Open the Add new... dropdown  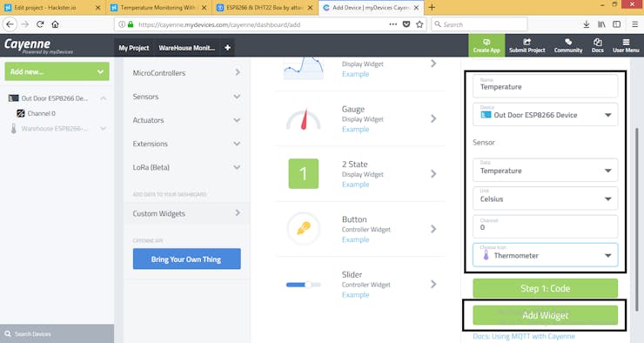coord(57,71)
